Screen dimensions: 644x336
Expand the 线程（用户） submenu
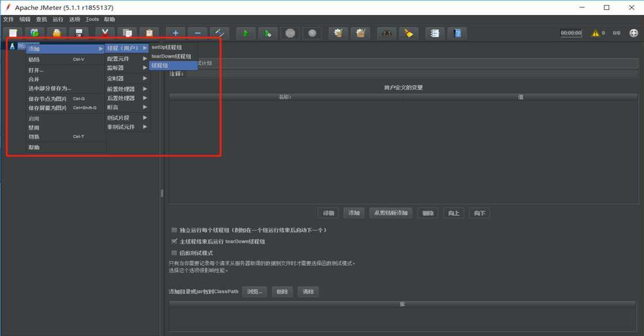[x=127, y=48]
